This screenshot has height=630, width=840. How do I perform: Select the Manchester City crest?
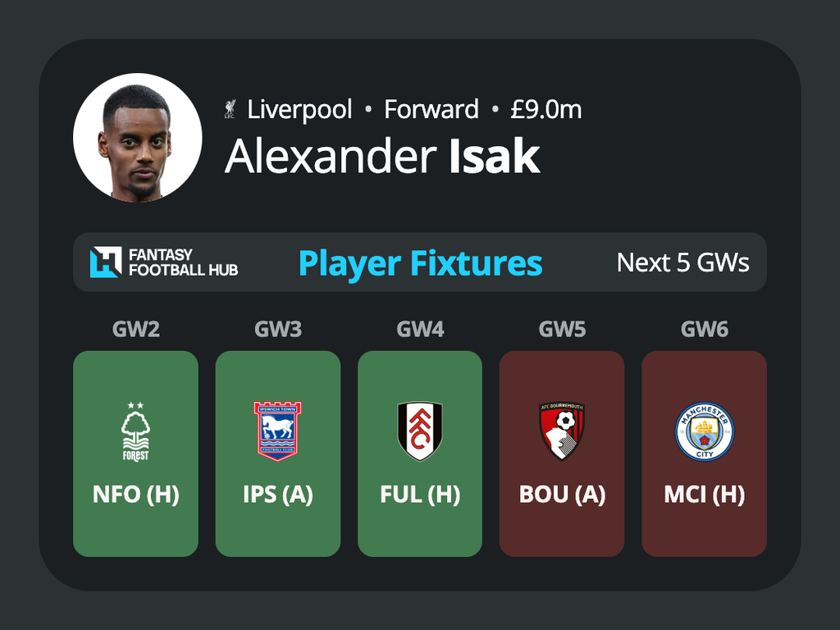(704, 431)
